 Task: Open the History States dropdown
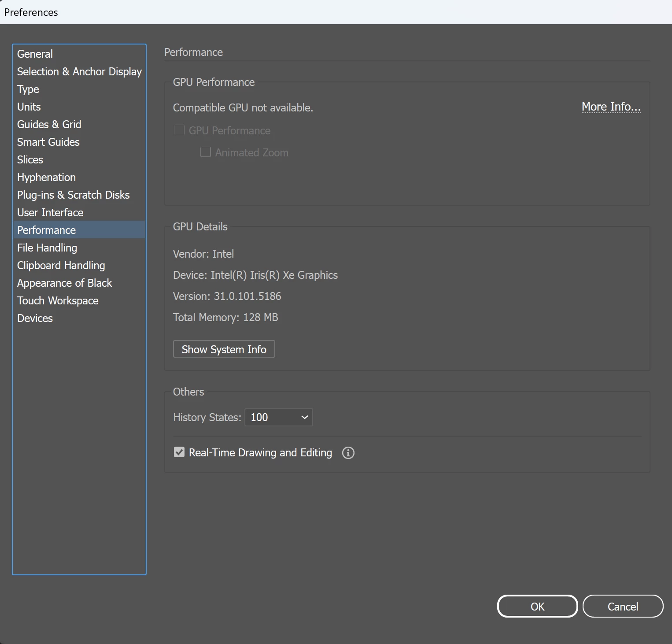click(x=279, y=417)
